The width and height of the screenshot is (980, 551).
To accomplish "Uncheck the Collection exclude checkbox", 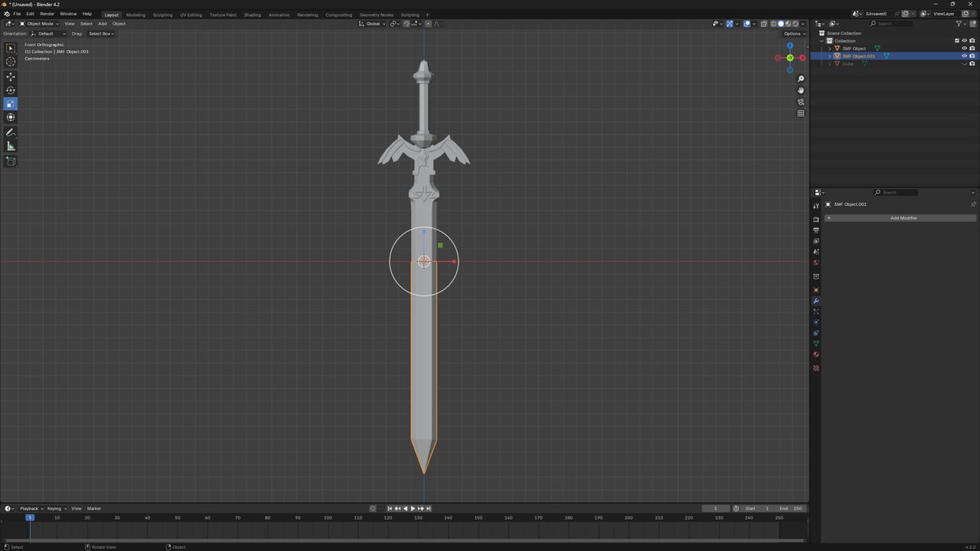I will point(956,41).
